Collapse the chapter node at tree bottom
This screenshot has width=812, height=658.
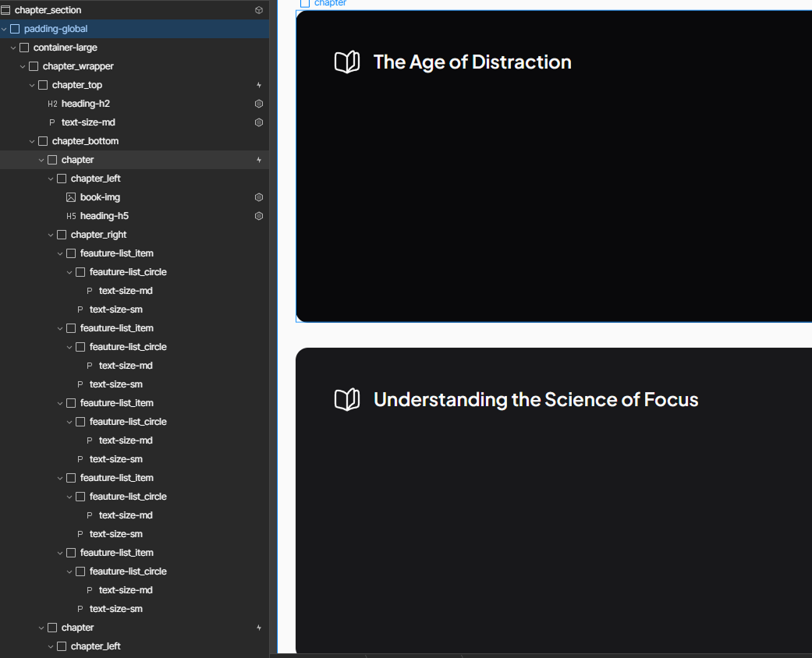[41, 628]
